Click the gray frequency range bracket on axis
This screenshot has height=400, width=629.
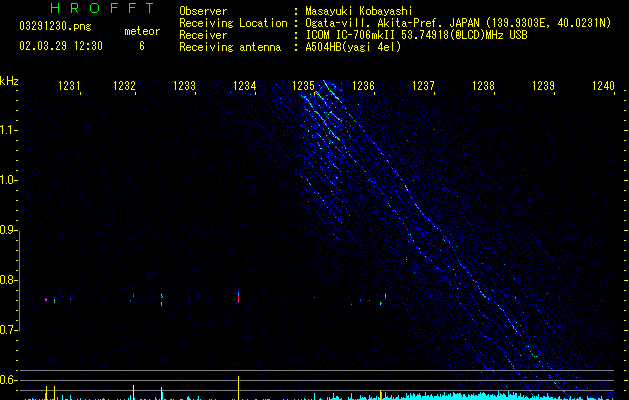[19, 280]
